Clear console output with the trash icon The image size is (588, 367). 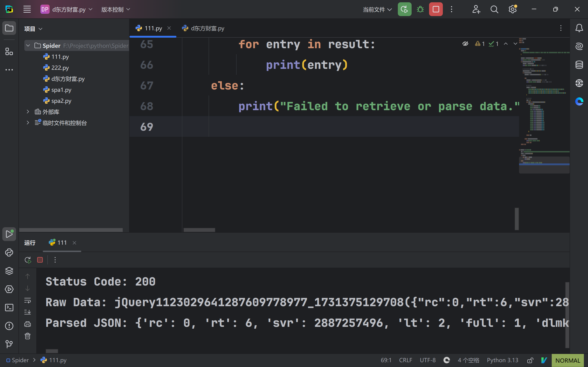27,336
